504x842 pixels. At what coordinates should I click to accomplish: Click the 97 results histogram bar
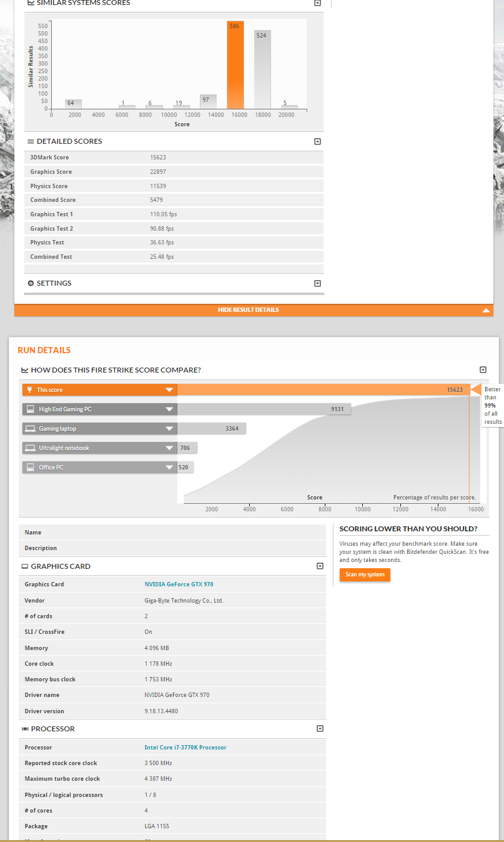[209, 102]
